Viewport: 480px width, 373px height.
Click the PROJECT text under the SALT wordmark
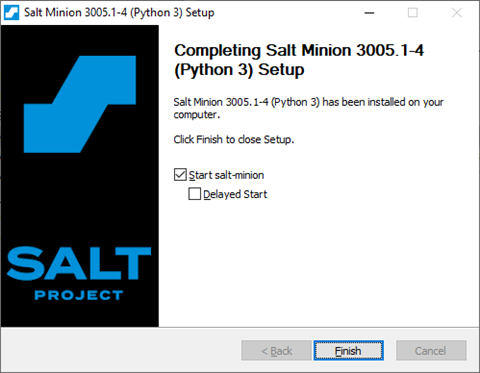point(79,295)
